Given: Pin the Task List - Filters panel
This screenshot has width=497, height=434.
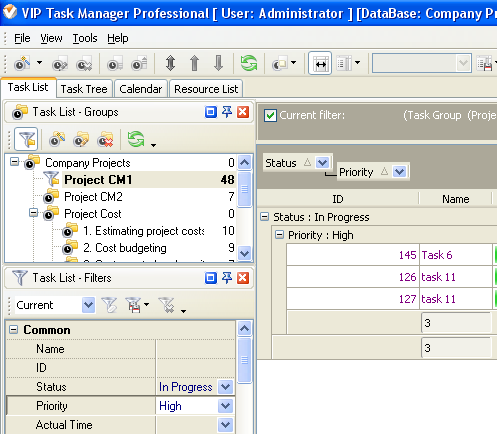Looking at the screenshot, I should [x=227, y=278].
